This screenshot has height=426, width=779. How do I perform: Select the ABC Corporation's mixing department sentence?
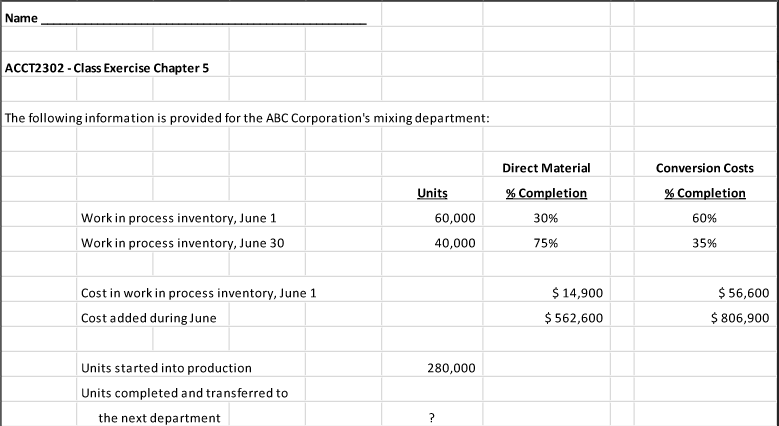[x=247, y=118]
